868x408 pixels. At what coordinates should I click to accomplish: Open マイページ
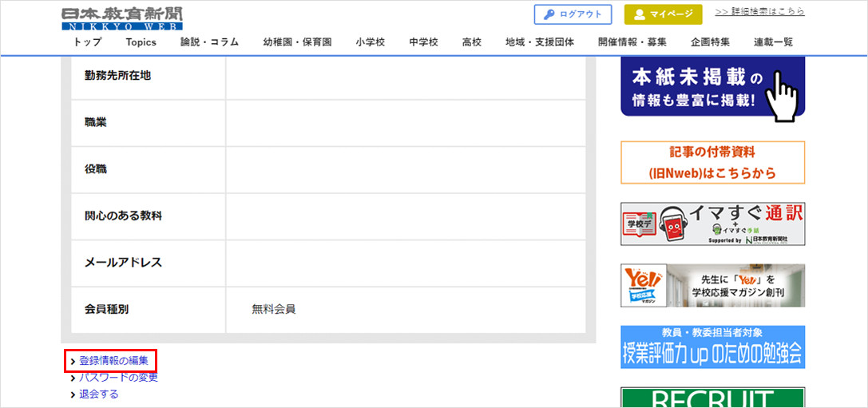664,15
